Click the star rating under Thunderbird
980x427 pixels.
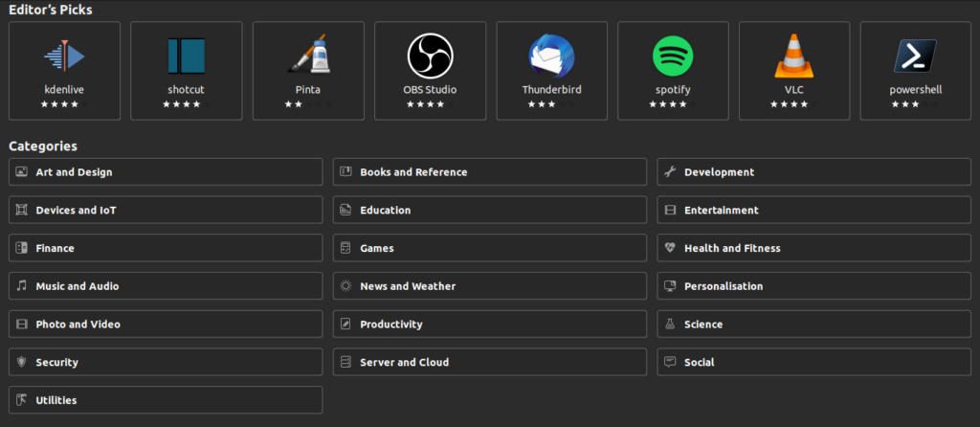point(552,104)
